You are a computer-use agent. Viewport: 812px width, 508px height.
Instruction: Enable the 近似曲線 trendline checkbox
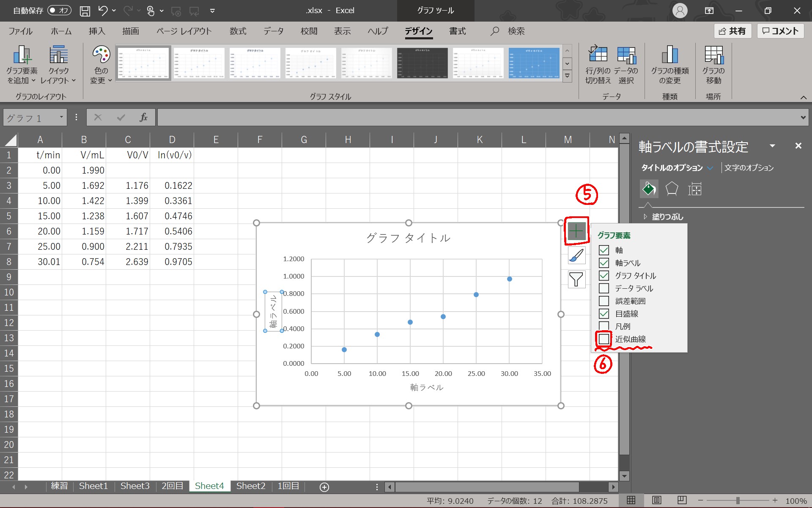(604, 339)
